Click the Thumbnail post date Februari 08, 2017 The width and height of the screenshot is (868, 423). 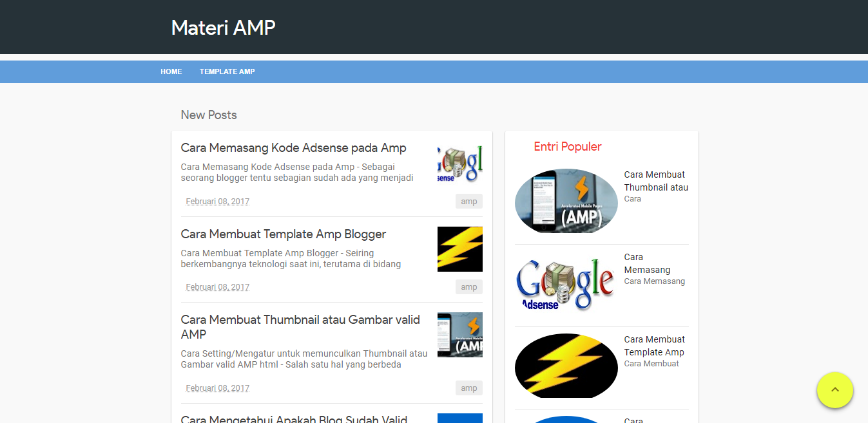click(217, 388)
